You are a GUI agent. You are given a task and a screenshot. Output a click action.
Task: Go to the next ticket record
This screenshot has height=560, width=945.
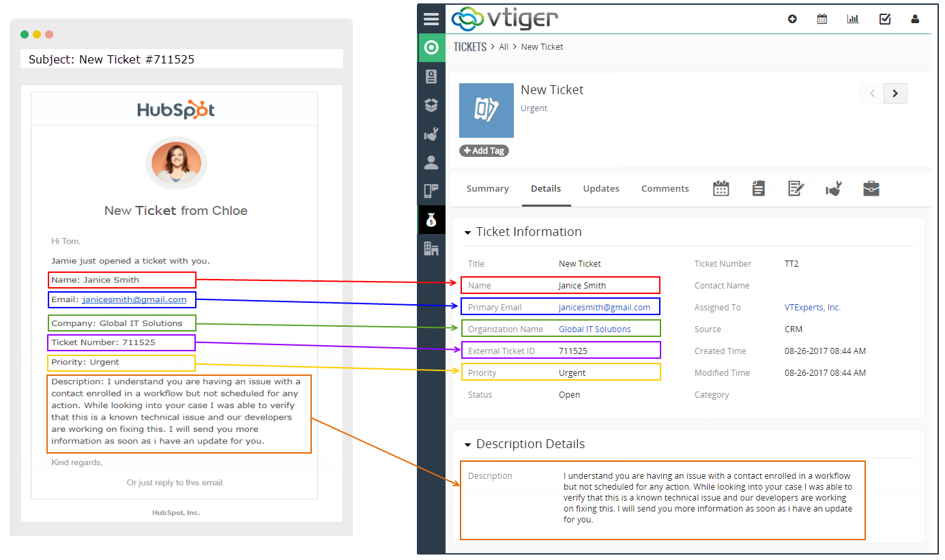point(895,93)
